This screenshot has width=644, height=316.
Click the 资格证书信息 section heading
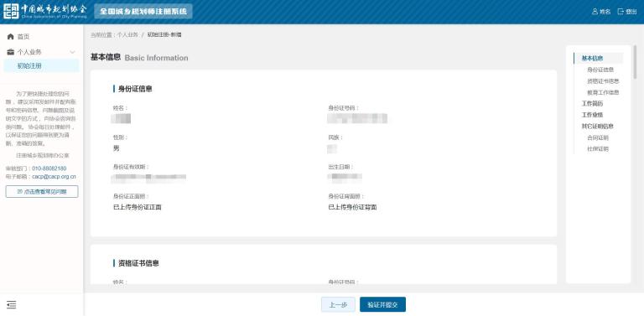(138, 263)
